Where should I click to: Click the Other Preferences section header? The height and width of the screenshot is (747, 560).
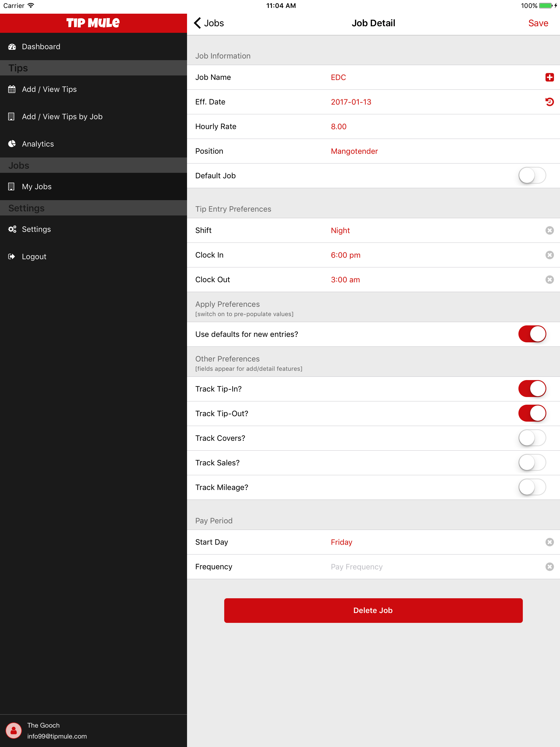227,359
